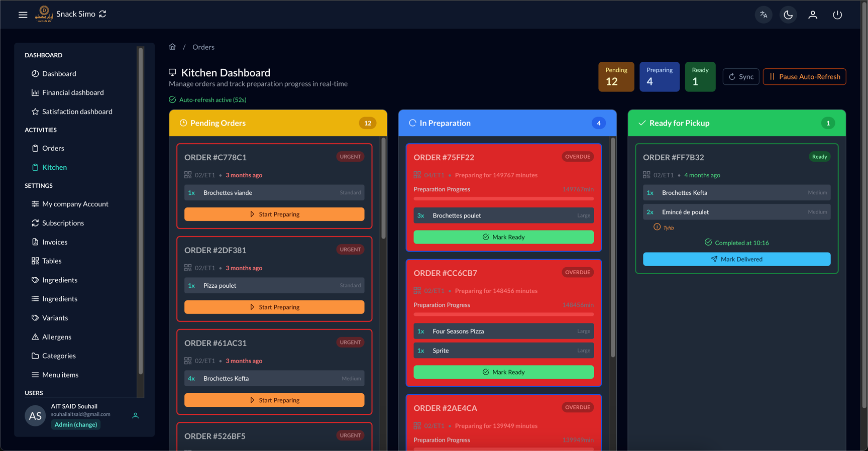Image resolution: width=868 pixels, height=451 pixels.
Task: Click Kitchen Dashboard monitor icon
Action: coord(172,72)
